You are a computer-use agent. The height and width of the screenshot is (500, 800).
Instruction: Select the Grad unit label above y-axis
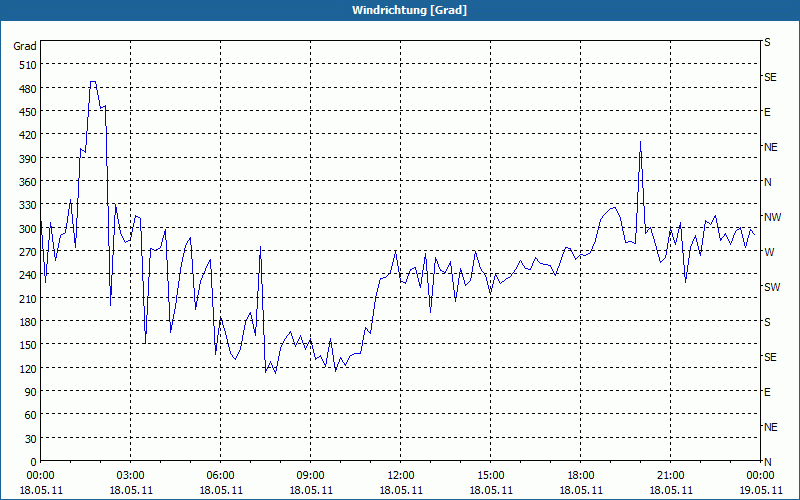point(25,46)
